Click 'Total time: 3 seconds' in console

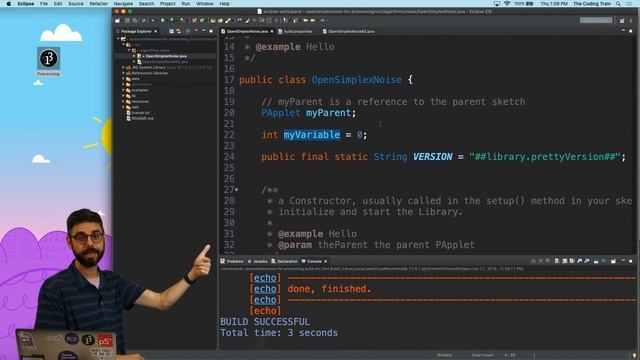click(279, 333)
